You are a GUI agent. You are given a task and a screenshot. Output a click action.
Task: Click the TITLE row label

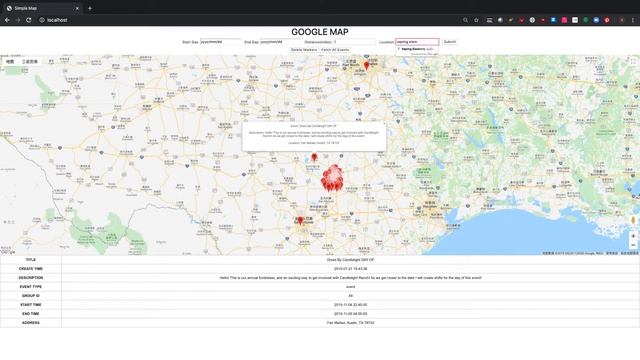click(x=31, y=260)
